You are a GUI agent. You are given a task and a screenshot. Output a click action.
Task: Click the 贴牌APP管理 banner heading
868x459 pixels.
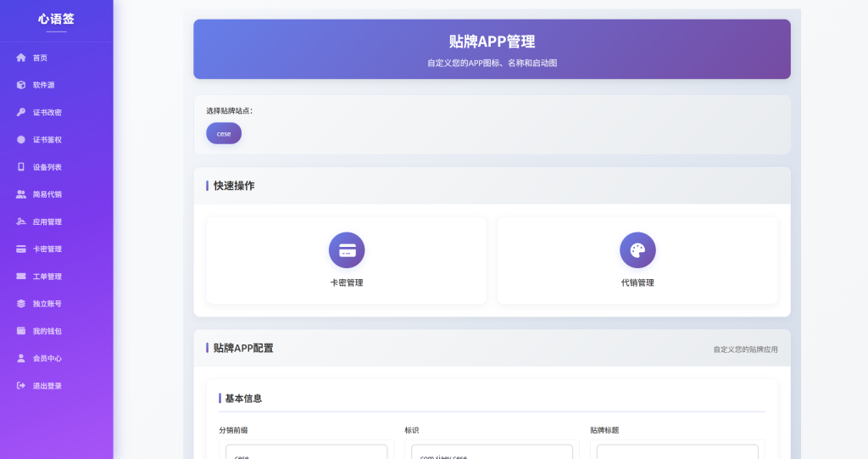pyautogui.click(x=492, y=42)
